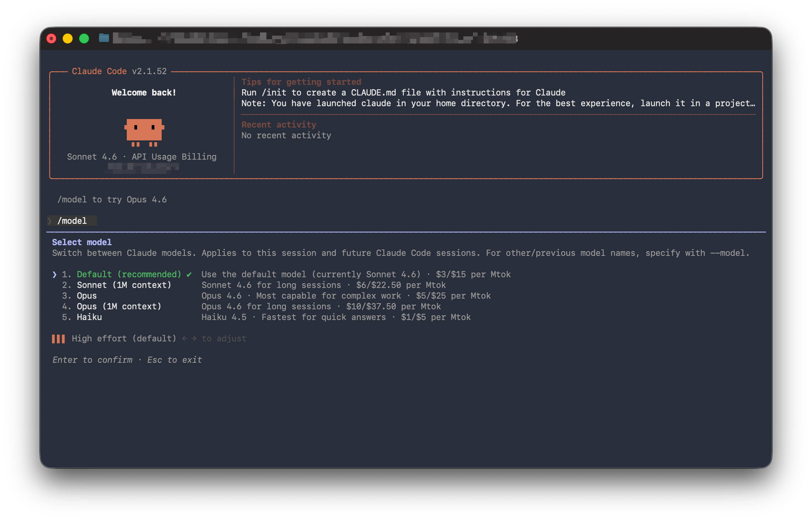Click the prompt chevron before /model

[x=50, y=221]
